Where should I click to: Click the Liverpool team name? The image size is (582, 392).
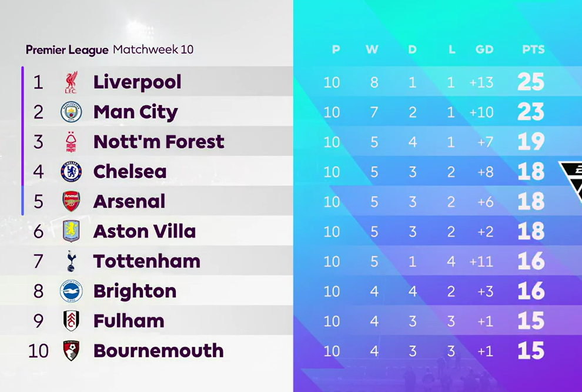[x=138, y=82]
